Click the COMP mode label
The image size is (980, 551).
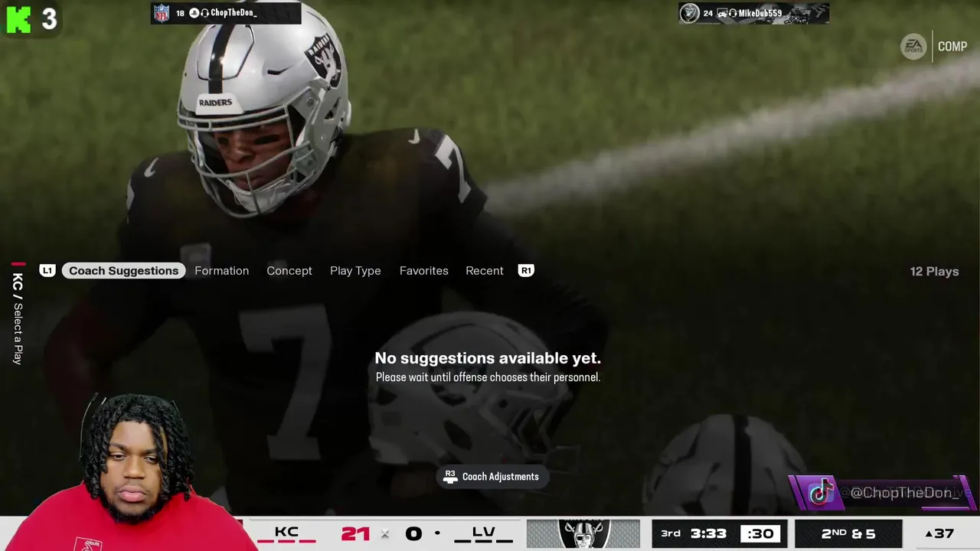pos(952,47)
